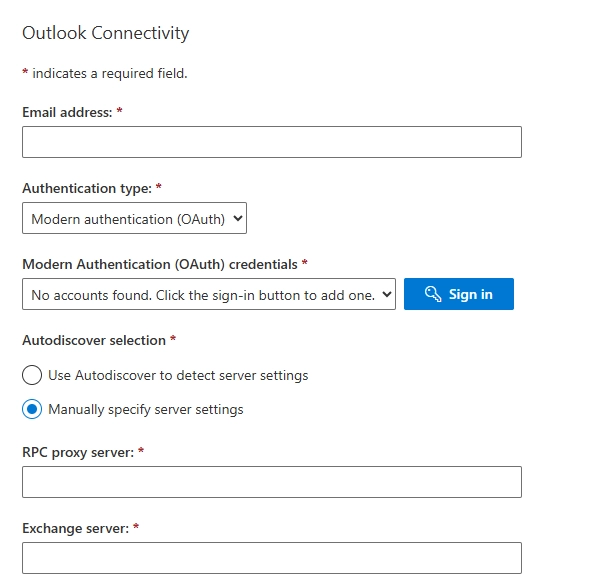The height and width of the screenshot is (577, 594).
Task: Open the OAuth credentials accounts dropdown
Action: tap(209, 294)
